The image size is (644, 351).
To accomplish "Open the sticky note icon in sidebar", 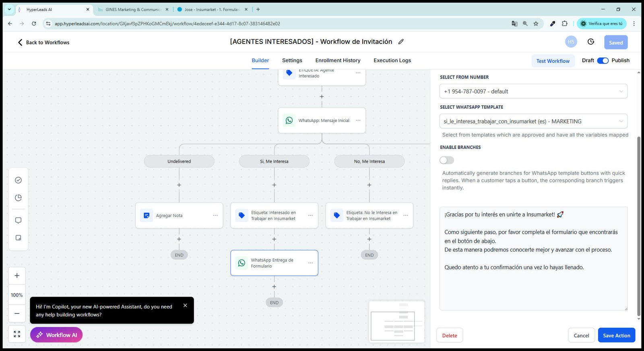I will (18, 238).
